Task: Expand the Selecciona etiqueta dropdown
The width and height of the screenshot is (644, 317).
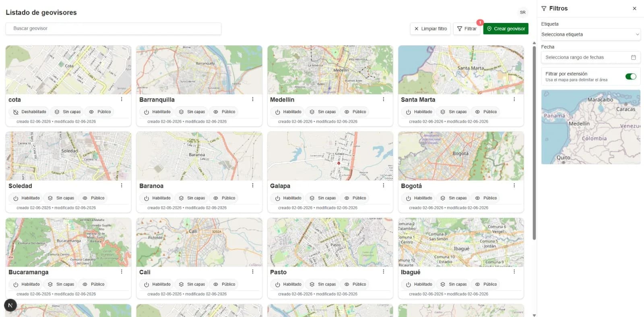Action: (590, 34)
